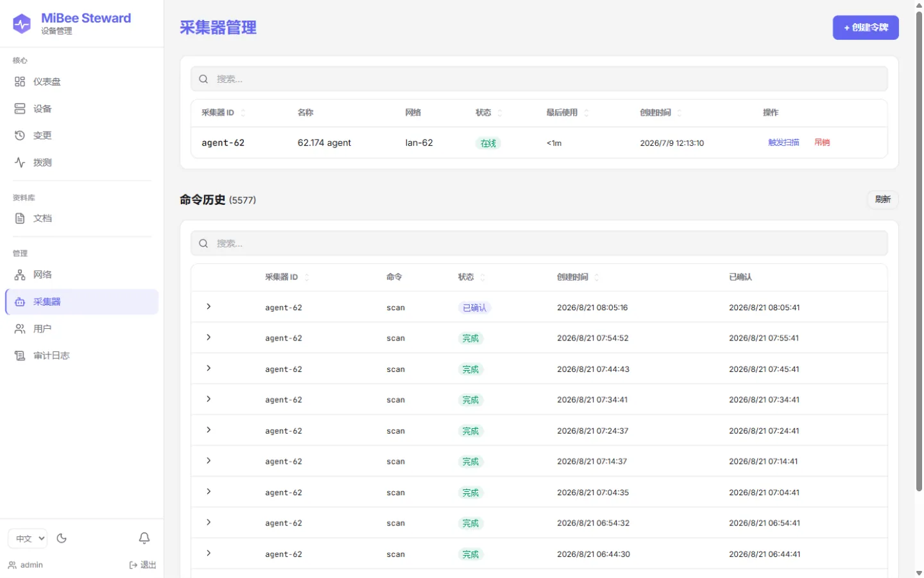The image size is (924, 578).
Task: Expand the 06:44:30 command row
Action: 209,554
